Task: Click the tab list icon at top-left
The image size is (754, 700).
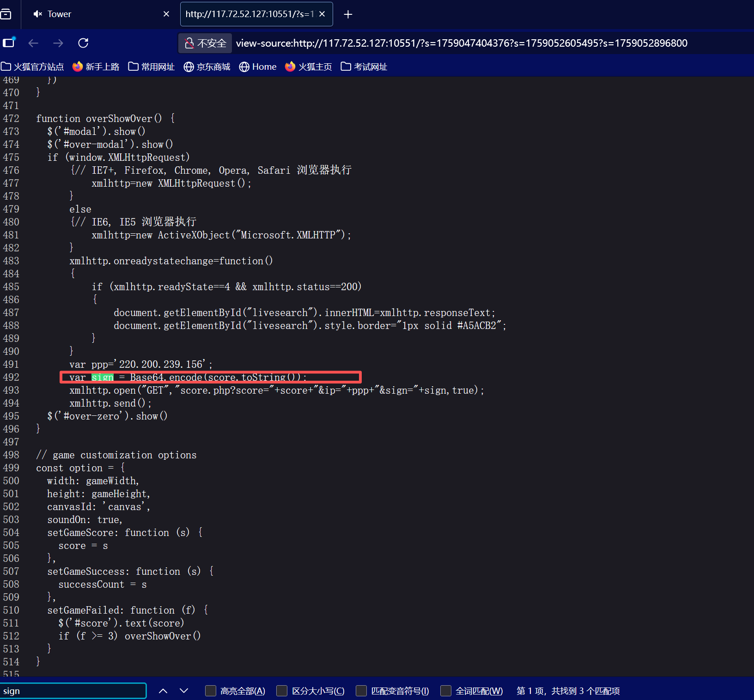Action: [x=6, y=14]
